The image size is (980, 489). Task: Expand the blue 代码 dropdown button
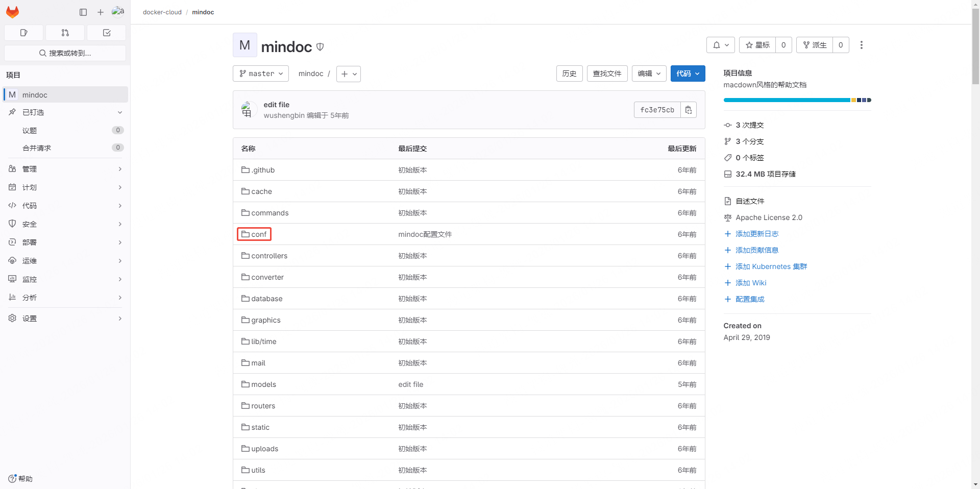coord(688,74)
